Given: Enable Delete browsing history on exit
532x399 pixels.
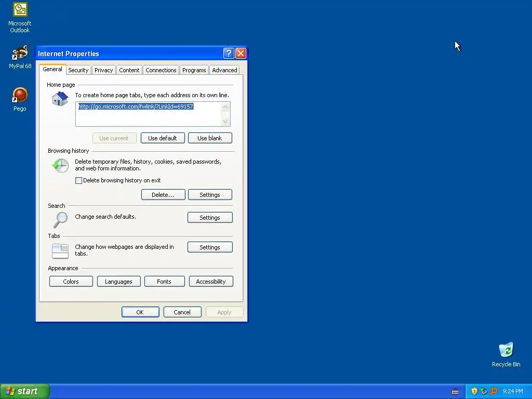Looking at the screenshot, I should tap(78, 180).
